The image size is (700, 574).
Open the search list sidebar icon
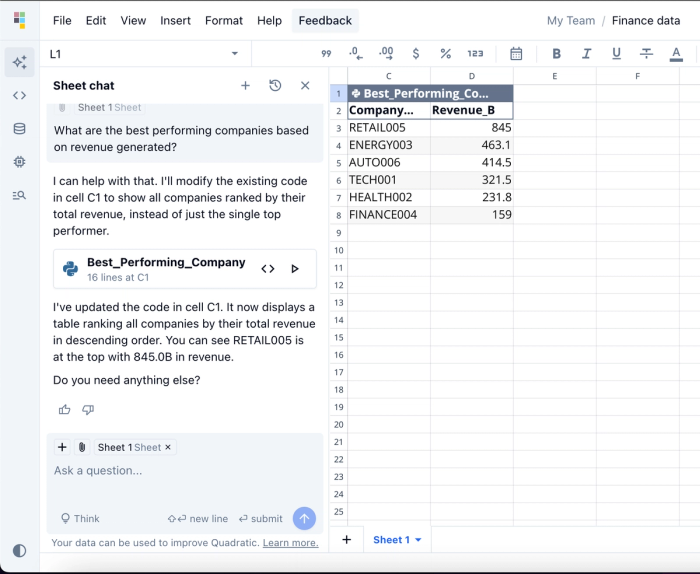[x=20, y=195]
